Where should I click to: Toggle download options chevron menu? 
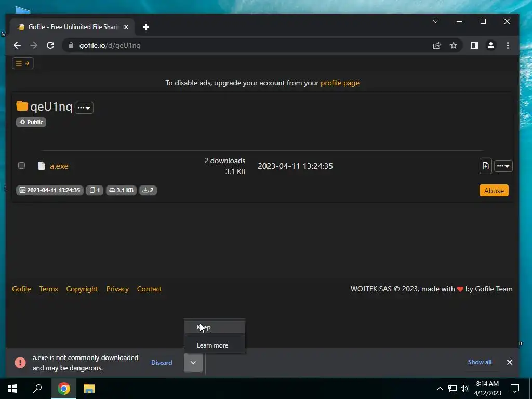pyautogui.click(x=193, y=362)
